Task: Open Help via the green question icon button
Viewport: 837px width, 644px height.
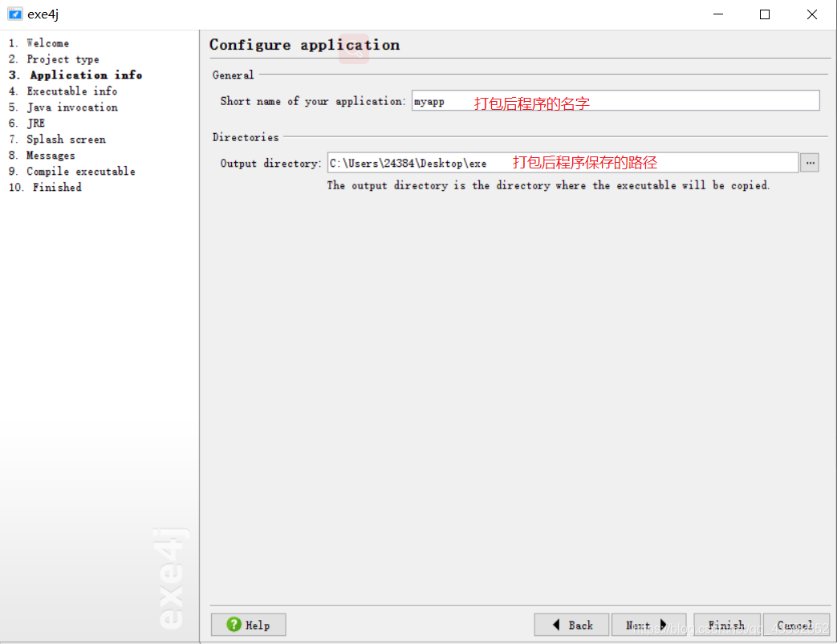Action: 248,625
